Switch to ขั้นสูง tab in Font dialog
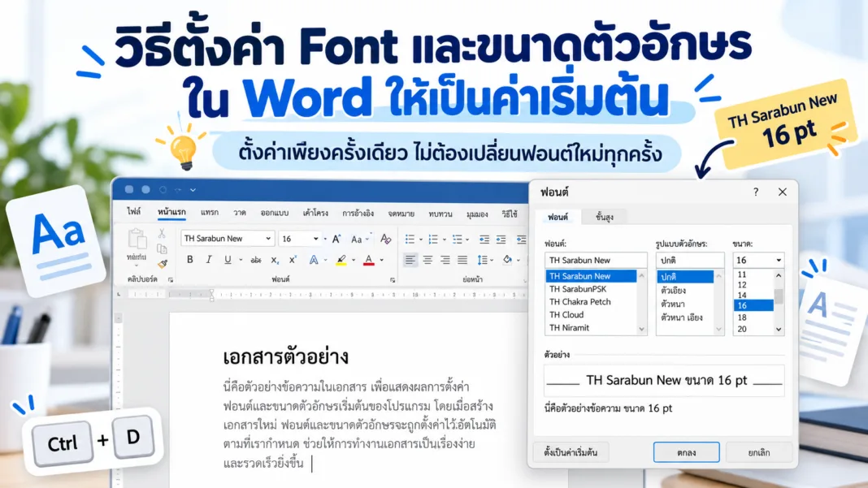868x488 pixels. click(x=605, y=217)
